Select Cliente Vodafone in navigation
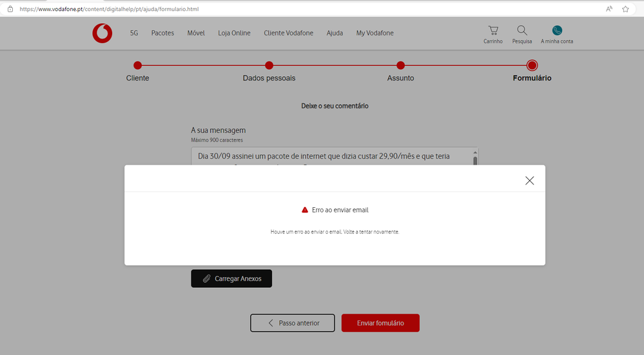 288,33
